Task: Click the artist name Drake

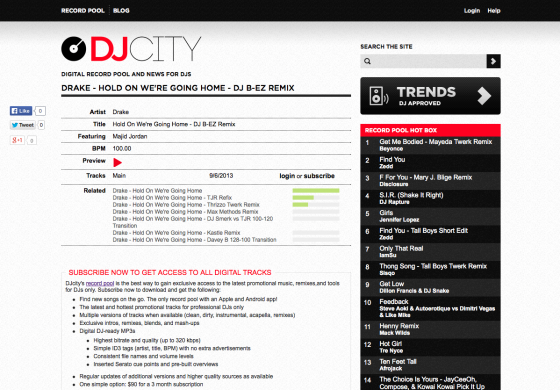Action: (x=121, y=112)
